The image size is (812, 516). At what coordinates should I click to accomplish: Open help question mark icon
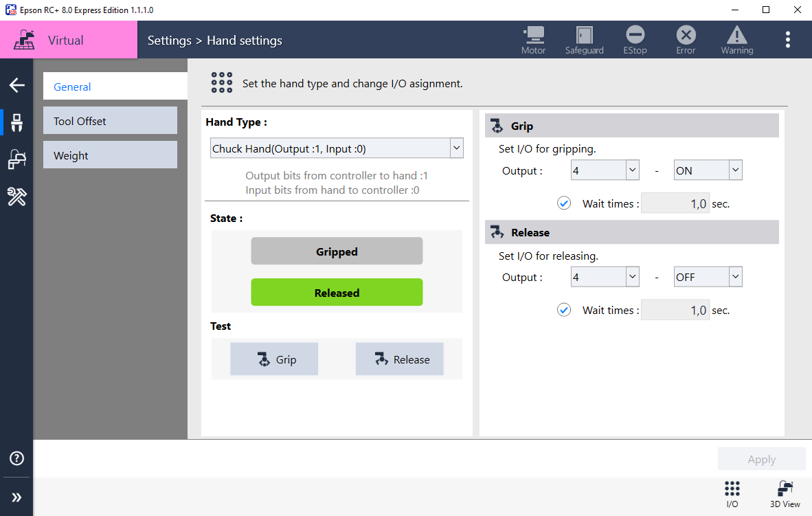point(16,458)
